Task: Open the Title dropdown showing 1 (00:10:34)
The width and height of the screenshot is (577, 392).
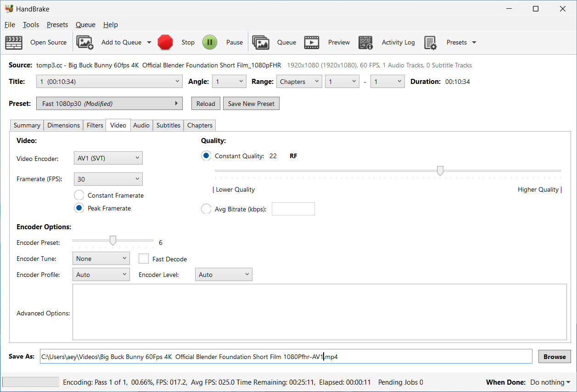Action: coord(110,82)
